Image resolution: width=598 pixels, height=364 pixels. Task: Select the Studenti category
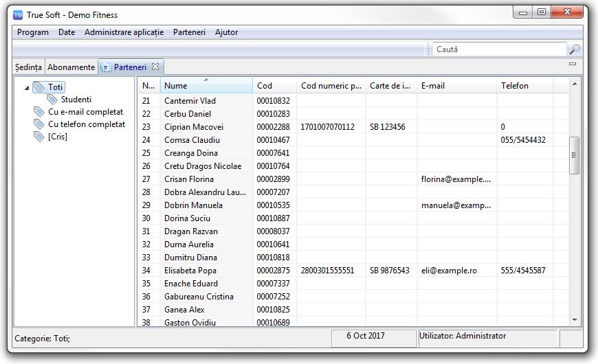tap(76, 100)
